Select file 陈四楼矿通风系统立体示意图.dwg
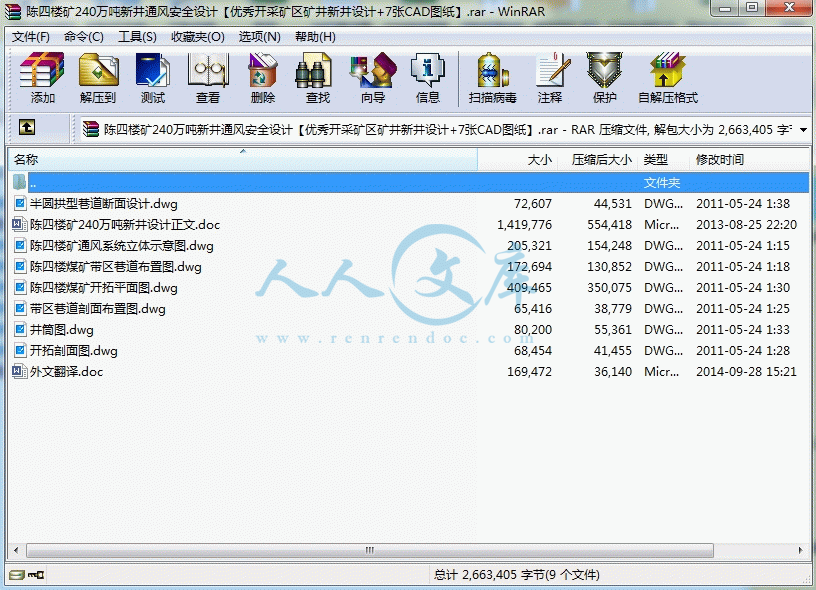816x590 pixels. click(122, 246)
